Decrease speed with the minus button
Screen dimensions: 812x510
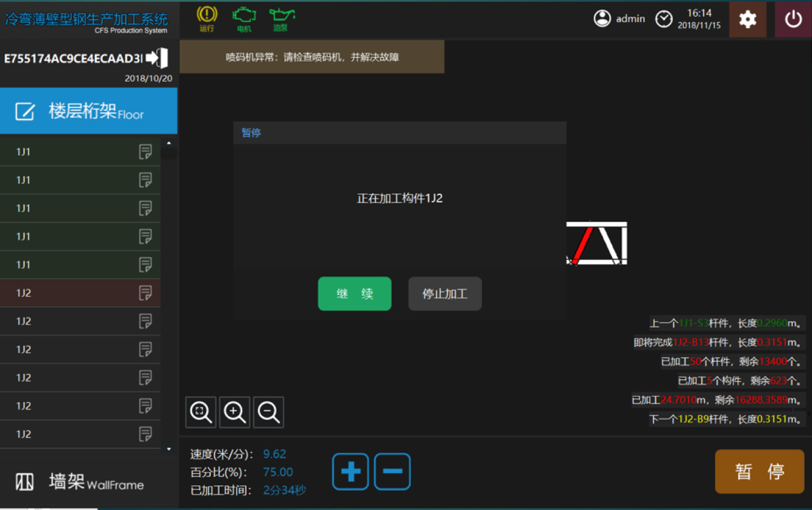392,471
